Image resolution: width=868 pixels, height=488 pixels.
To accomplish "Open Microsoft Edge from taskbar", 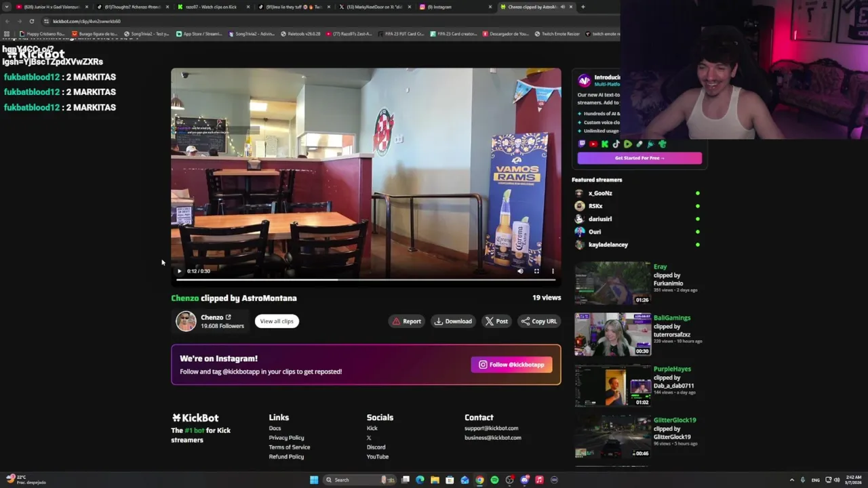I will coord(420,480).
